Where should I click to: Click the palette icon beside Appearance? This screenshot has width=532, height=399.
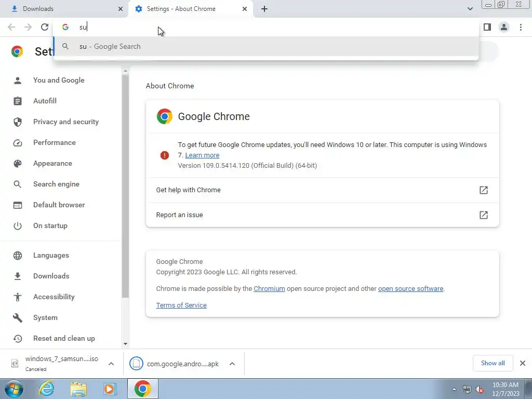(18, 164)
